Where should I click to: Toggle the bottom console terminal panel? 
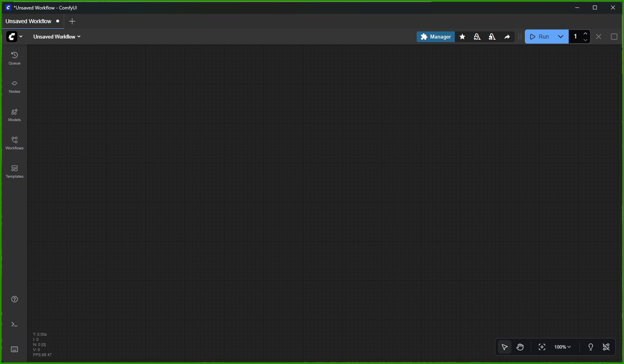(15, 324)
